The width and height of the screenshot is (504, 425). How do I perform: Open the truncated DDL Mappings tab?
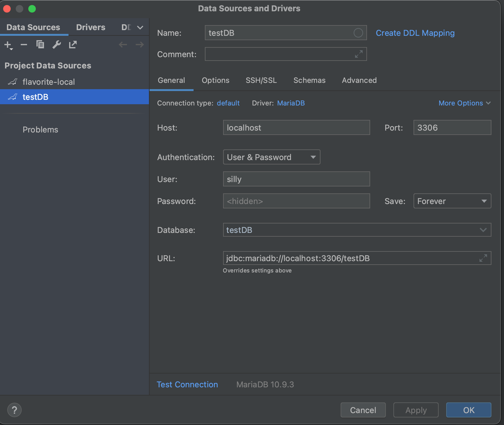(126, 27)
